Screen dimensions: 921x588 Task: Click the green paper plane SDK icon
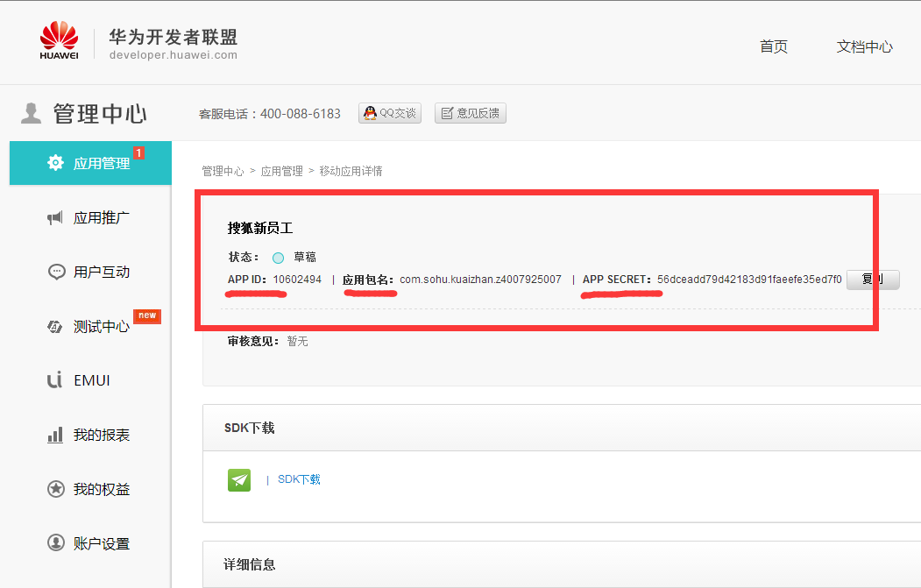[239, 479]
